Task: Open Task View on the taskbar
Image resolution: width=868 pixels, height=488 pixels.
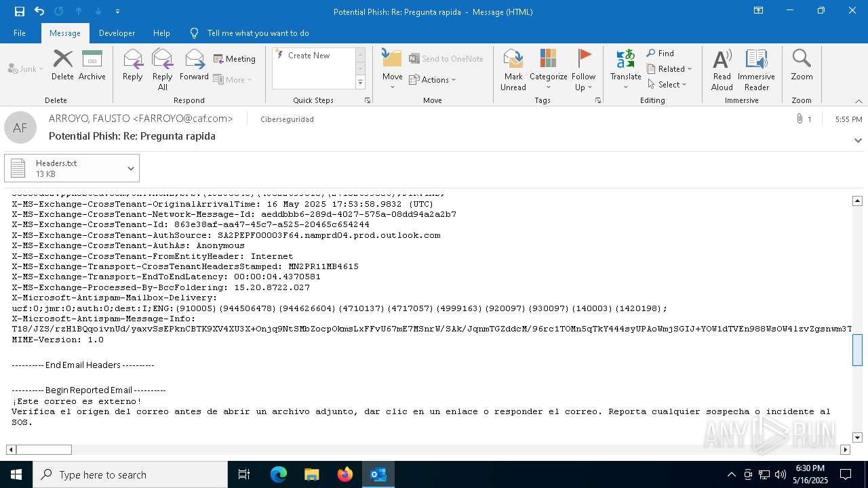Action: click(244, 474)
